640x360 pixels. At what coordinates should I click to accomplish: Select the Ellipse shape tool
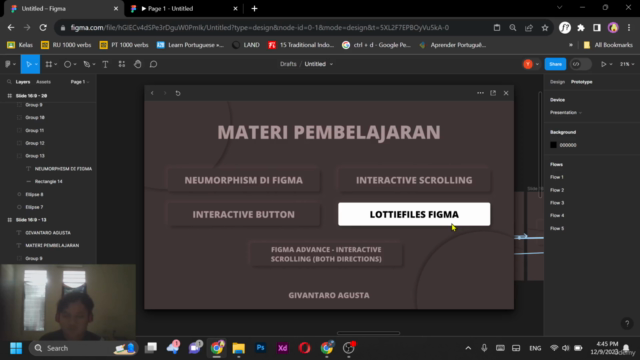click(67, 64)
